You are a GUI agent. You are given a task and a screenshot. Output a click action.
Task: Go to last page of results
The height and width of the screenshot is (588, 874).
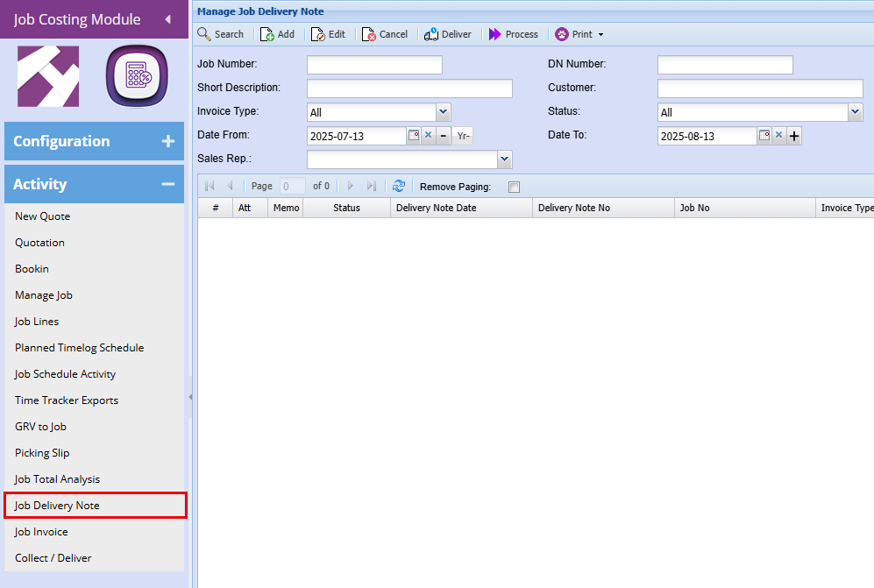371,186
